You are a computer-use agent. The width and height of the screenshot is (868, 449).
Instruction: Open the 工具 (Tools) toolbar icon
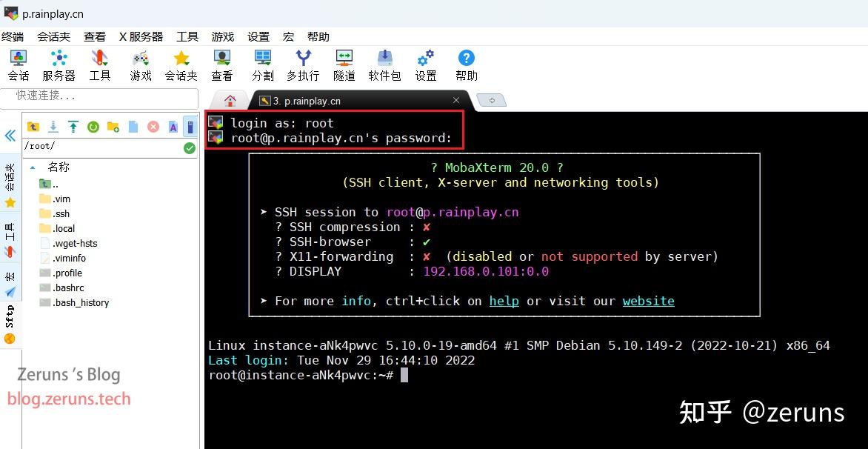pos(100,64)
